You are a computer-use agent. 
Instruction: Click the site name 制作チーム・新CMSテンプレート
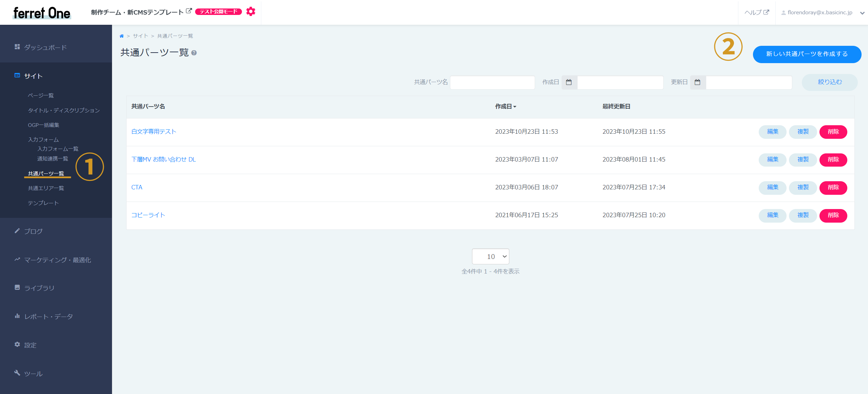pos(137,13)
